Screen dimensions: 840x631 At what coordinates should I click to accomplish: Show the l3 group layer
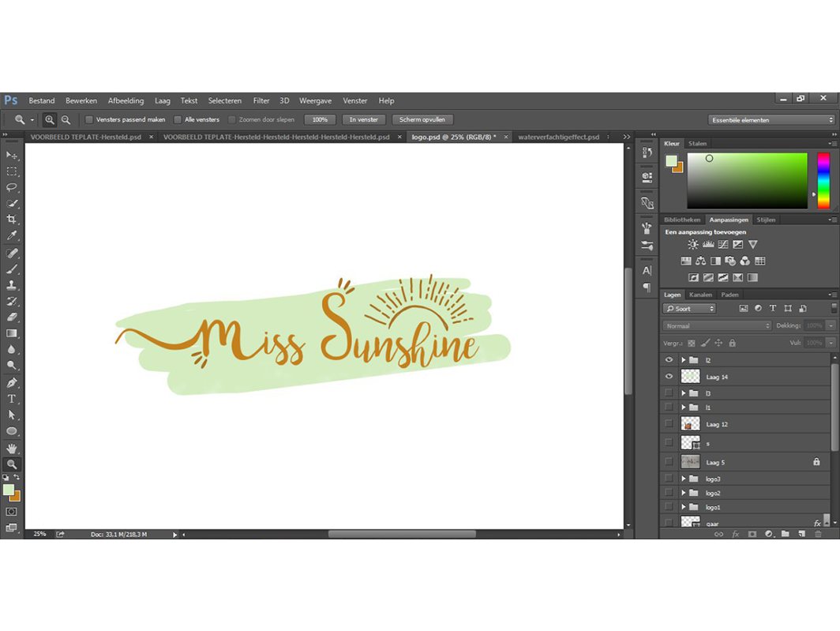click(669, 393)
